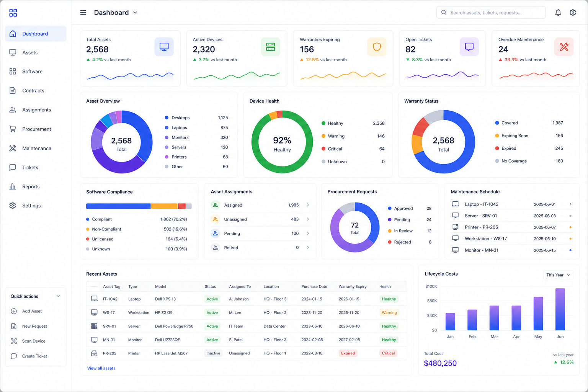
Task: Click the app grid logo icon
Action: point(13,13)
